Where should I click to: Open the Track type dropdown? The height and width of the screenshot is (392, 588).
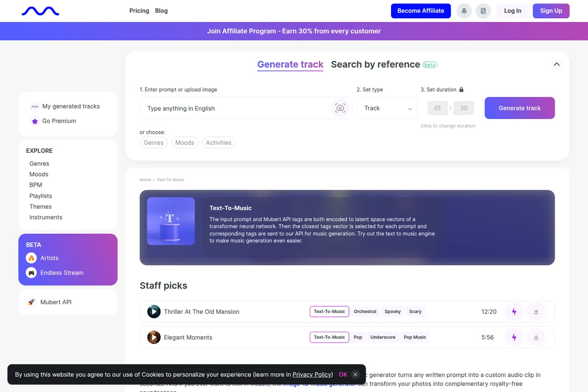387,108
